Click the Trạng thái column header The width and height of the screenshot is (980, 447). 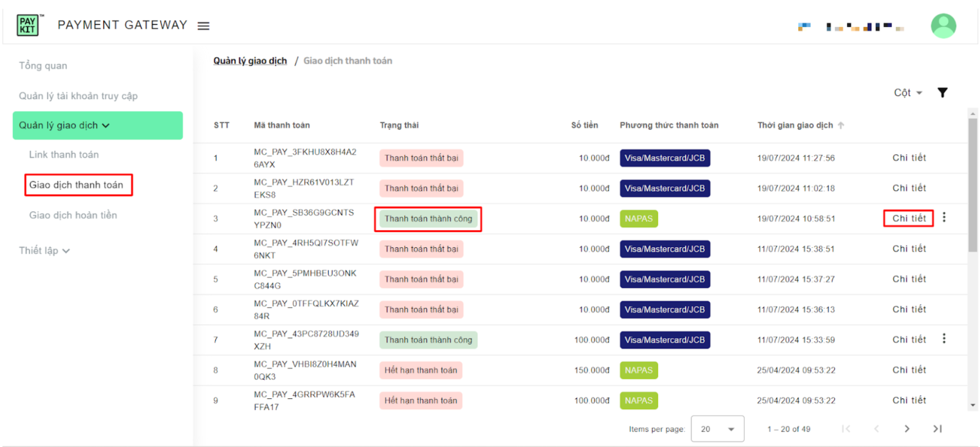coord(399,126)
